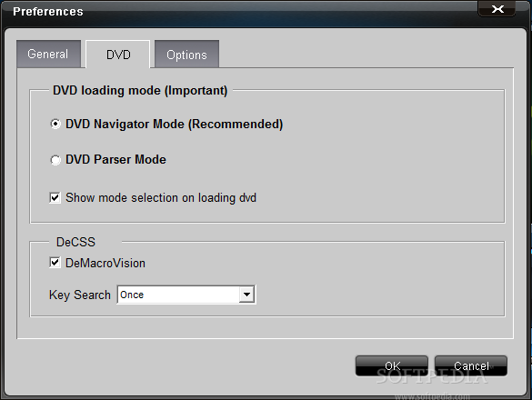The height and width of the screenshot is (400, 532).
Task: Select DVD Navigator Mode radio button
Action: pyautogui.click(x=55, y=124)
